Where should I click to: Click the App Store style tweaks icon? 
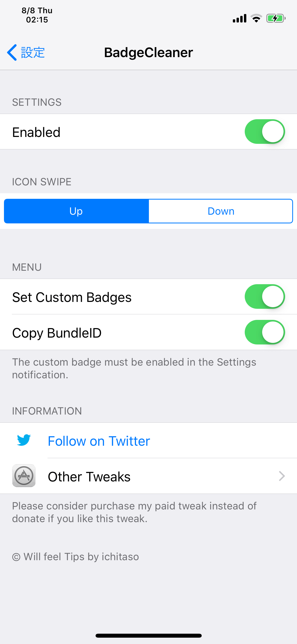[x=24, y=476]
